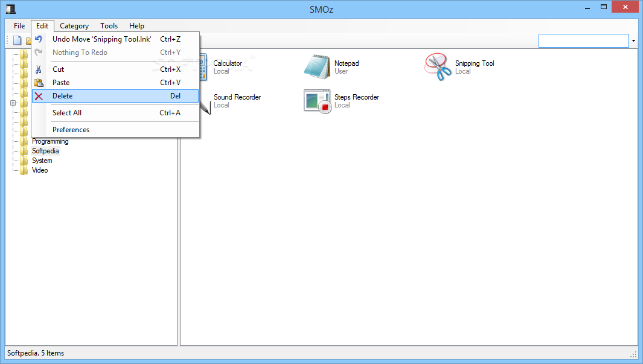
Task: Select the Steps Recorder icon
Action: (x=318, y=101)
